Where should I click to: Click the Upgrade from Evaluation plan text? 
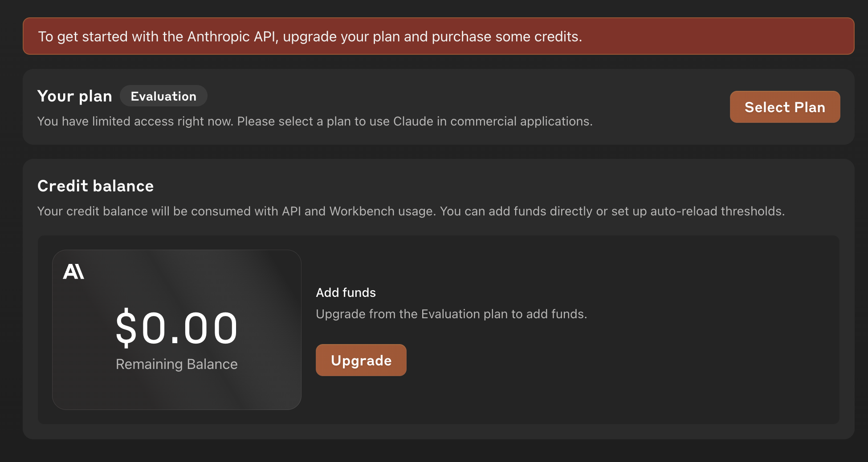[x=451, y=314]
